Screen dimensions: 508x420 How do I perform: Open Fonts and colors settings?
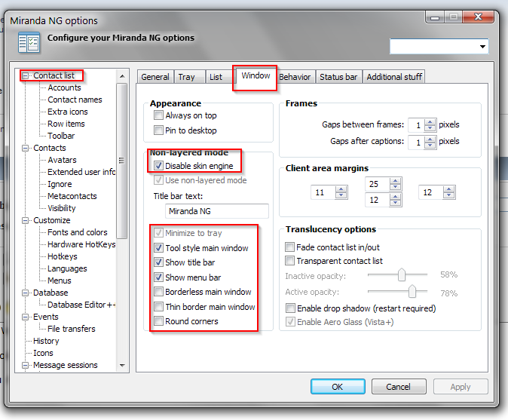pyautogui.click(x=77, y=232)
